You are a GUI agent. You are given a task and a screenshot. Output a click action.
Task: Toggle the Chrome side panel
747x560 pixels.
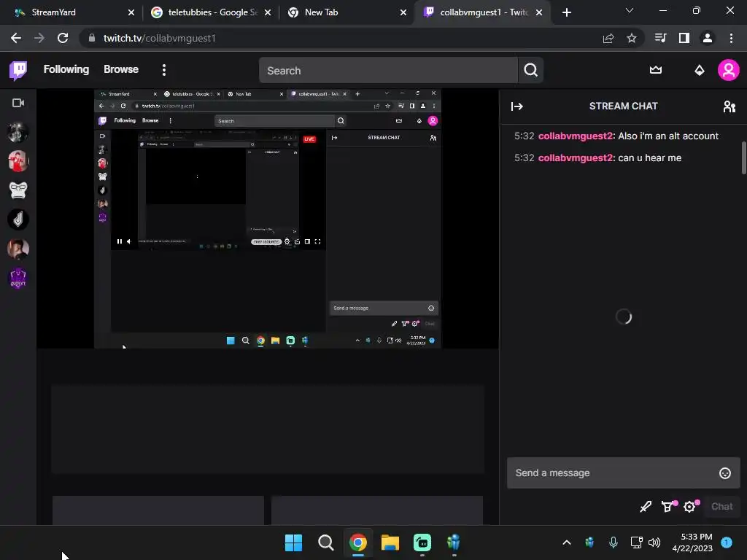coord(684,38)
